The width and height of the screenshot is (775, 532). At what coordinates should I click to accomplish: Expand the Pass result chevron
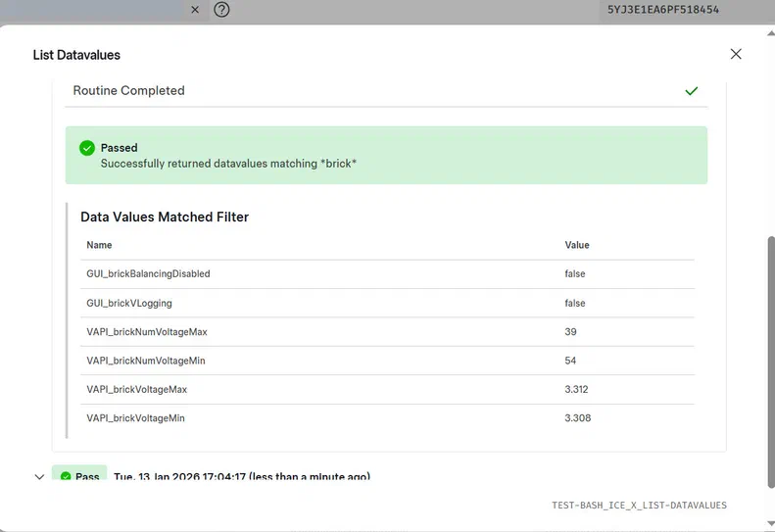click(x=39, y=477)
